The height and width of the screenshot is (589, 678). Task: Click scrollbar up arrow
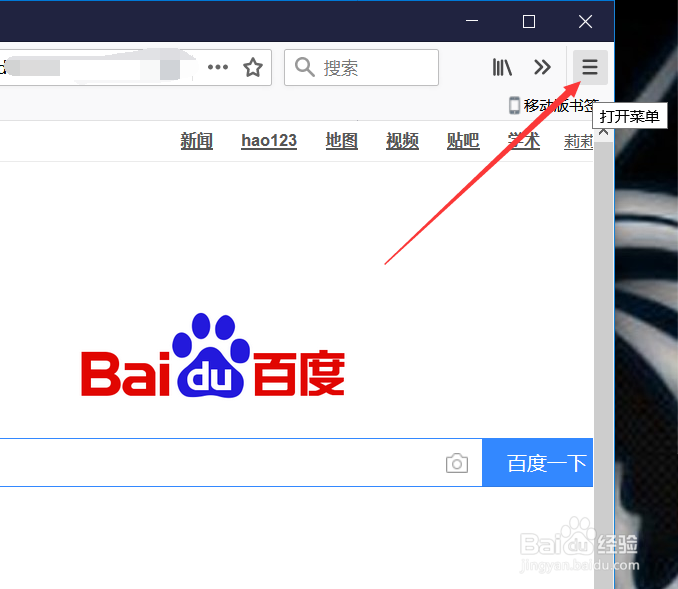click(604, 131)
